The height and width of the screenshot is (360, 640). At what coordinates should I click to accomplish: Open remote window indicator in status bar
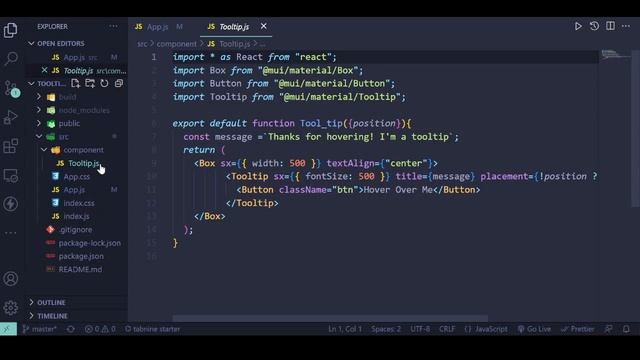pyautogui.click(x=8, y=329)
